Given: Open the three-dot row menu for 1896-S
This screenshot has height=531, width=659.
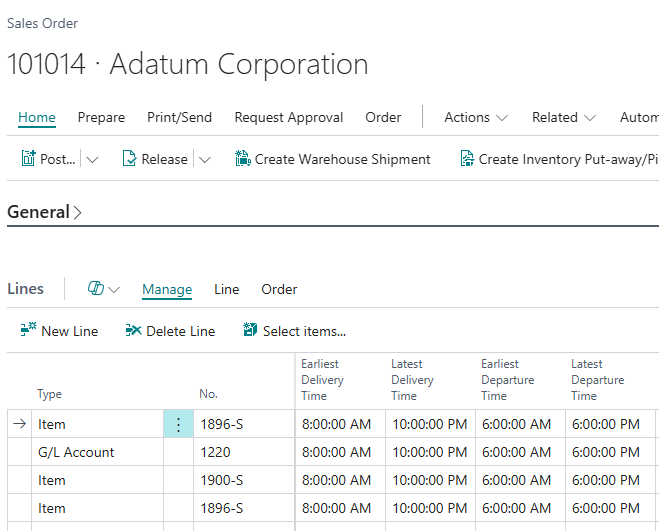Looking at the screenshot, I should point(178,424).
